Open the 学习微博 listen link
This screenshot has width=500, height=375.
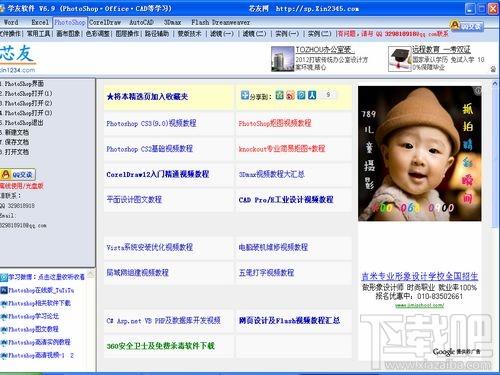click(x=47, y=277)
